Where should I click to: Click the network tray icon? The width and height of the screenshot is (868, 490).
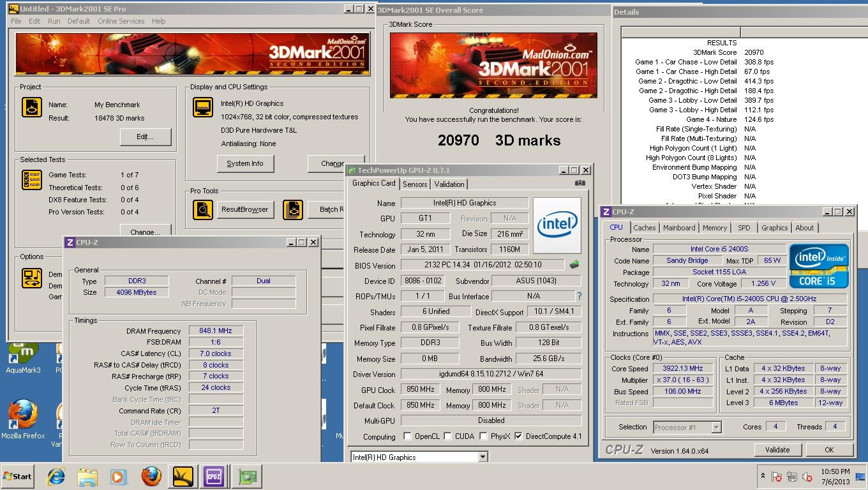tap(792, 477)
